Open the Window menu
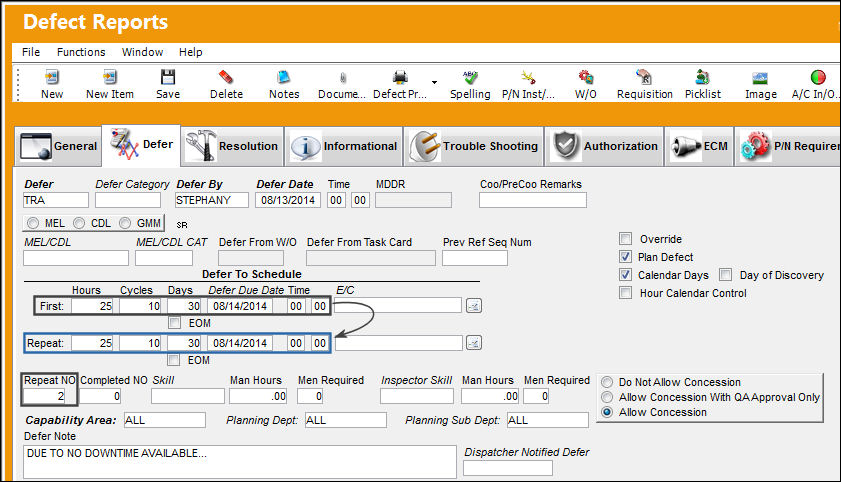 [x=142, y=52]
